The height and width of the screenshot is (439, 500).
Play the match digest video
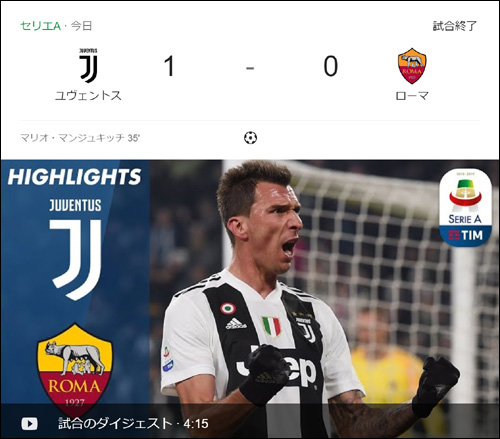click(x=29, y=424)
